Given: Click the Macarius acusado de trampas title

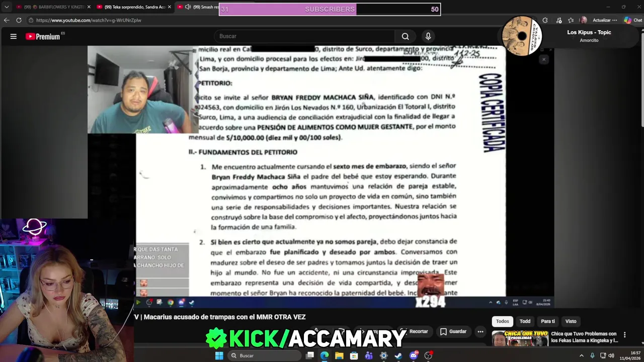Looking at the screenshot, I should (x=220, y=317).
